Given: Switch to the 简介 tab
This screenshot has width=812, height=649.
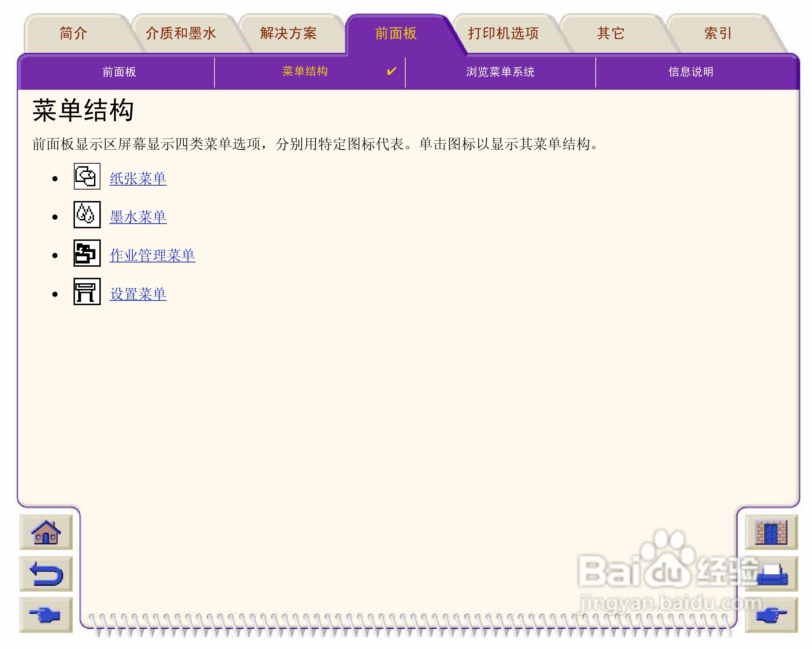Looking at the screenshot, I should 74,33.
